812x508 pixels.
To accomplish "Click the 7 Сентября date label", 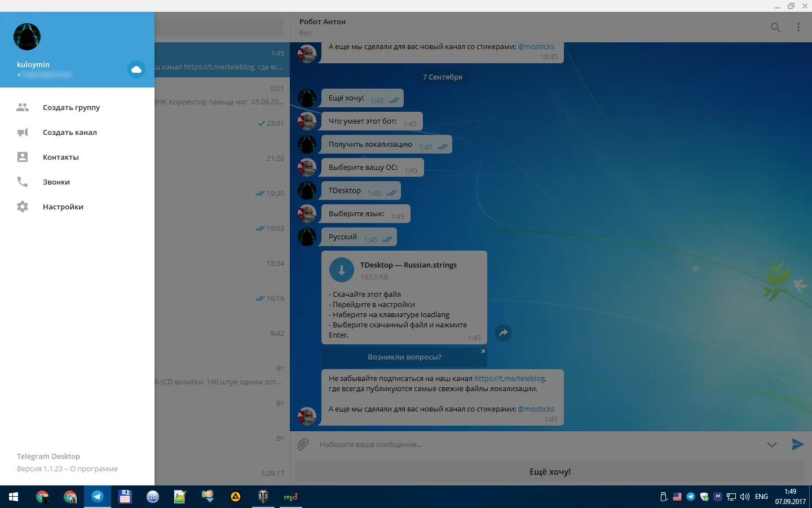I will tap(443, 77).
